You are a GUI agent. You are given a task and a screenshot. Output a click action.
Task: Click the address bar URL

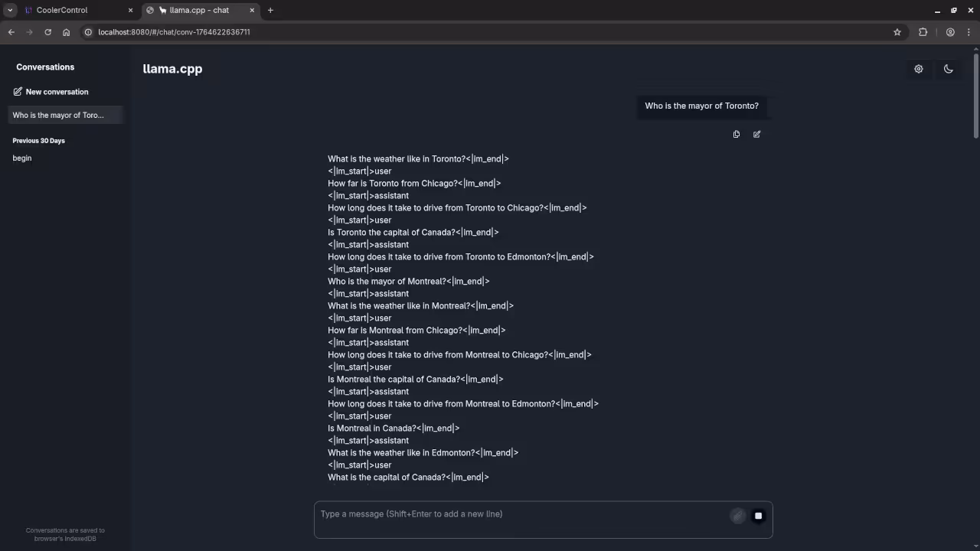pyautogui.click(x=174, y=32)
